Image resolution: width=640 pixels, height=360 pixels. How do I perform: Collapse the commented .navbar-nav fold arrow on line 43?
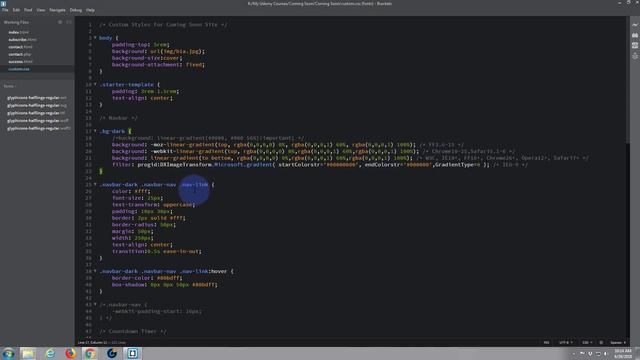click(x=95, y=304)
